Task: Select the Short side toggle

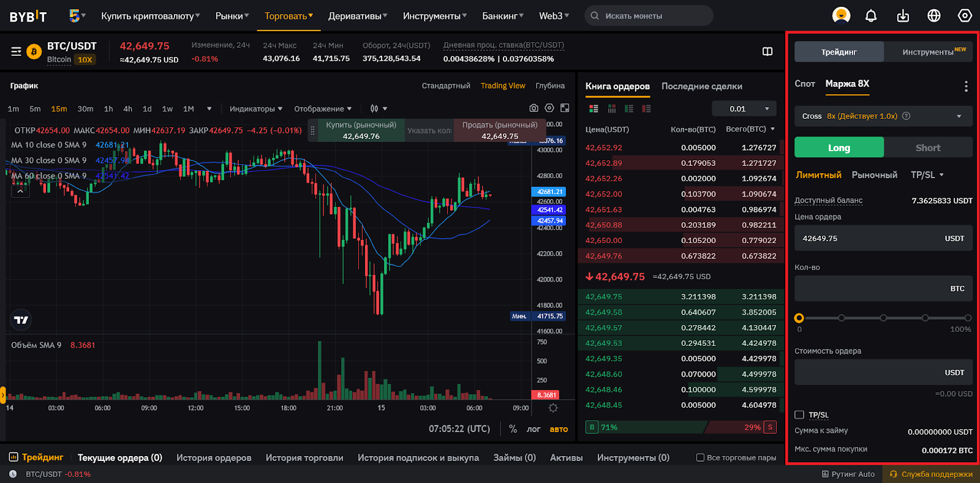Action: pos(928,148)
